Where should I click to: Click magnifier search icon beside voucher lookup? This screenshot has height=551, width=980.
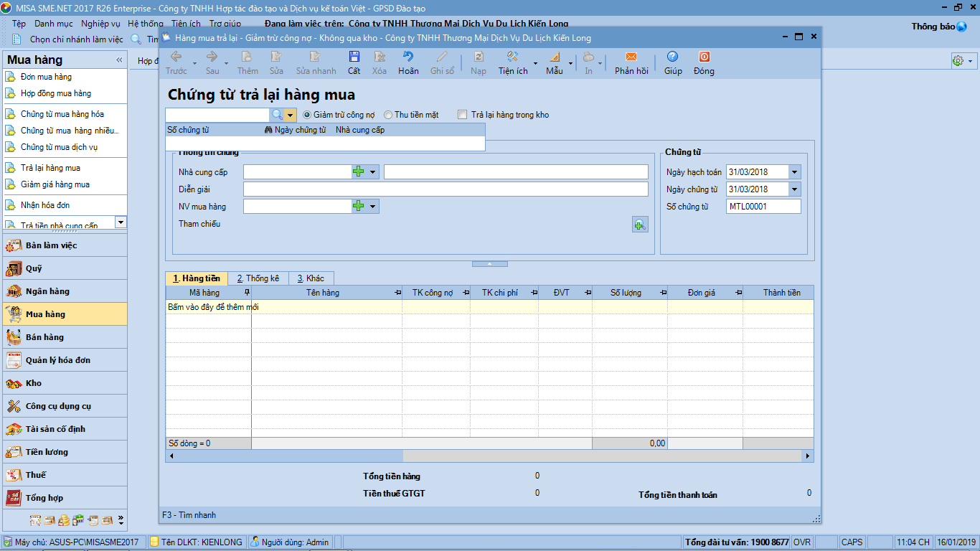pyautogui.click(x=277, y=115)
